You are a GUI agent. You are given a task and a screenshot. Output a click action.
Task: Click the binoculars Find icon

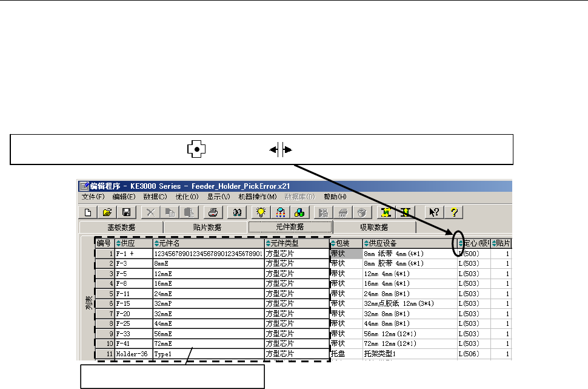point(237,212)
